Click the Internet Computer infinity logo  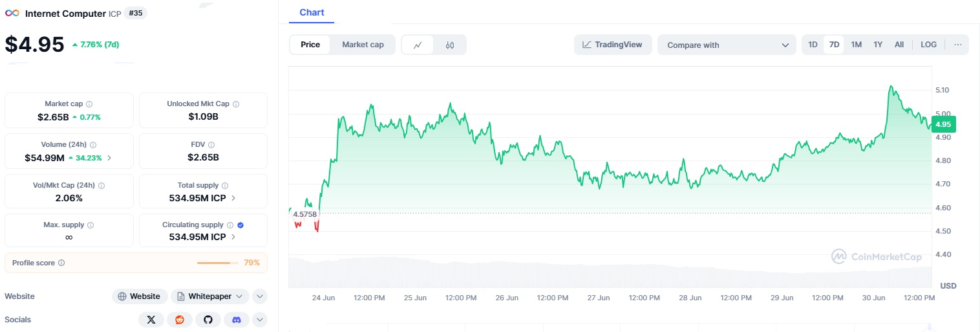(12, 13)
